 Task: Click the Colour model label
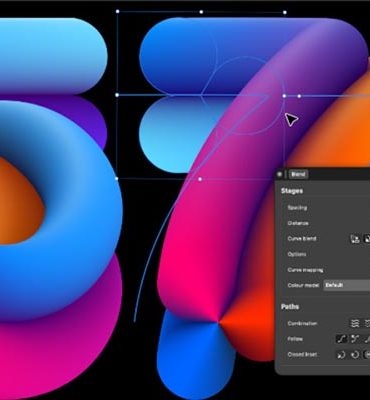[303, 285]
